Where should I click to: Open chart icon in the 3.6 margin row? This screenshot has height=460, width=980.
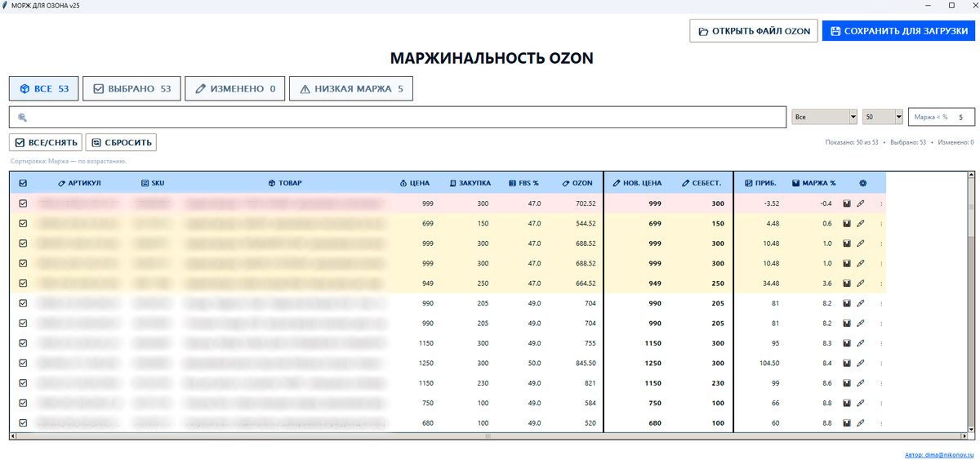pos(847,283)
